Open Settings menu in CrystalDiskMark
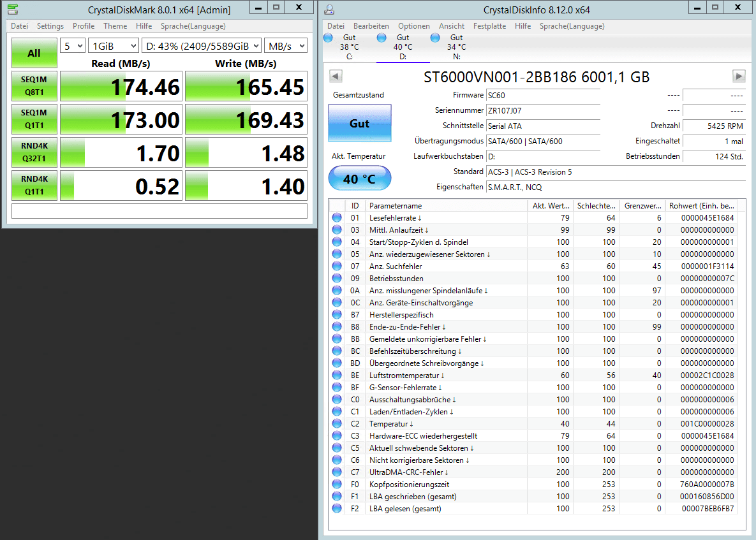756x540 pixels. tap(50, 26)
